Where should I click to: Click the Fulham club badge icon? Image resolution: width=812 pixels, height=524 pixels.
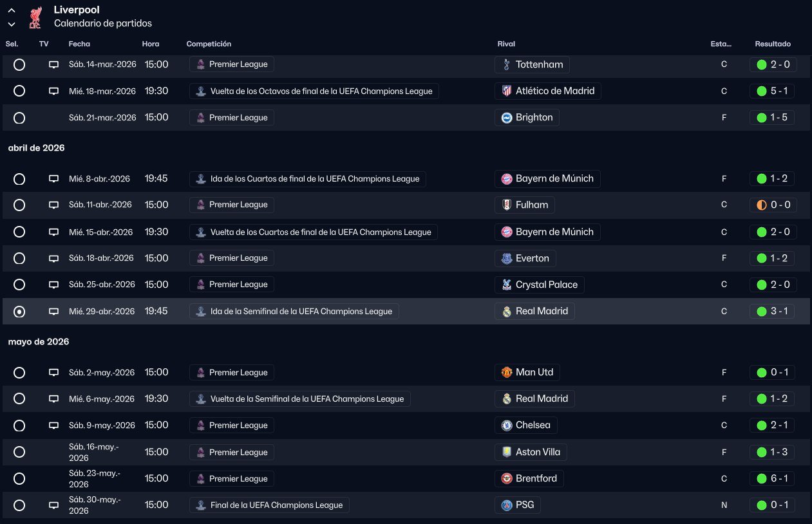point(507,205)
